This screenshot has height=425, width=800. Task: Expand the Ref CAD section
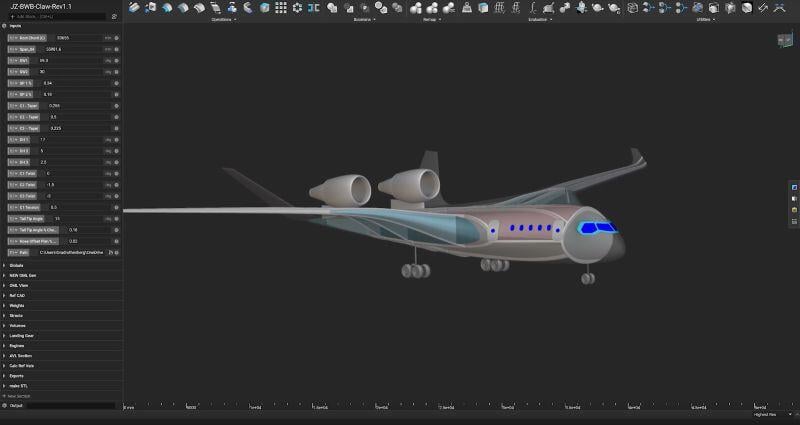coord(5,295)
